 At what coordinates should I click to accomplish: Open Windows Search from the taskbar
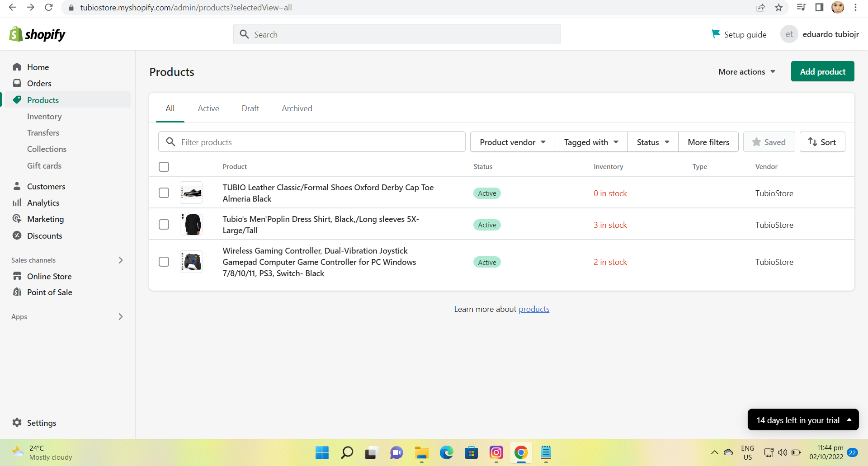click(347, 452)
